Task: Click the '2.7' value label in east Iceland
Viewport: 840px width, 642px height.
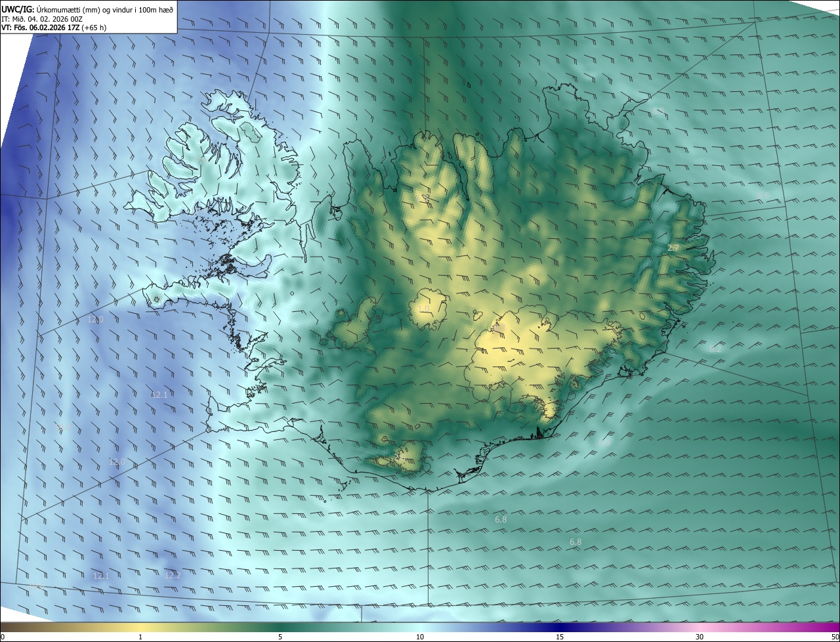Action: pos(673,248)
